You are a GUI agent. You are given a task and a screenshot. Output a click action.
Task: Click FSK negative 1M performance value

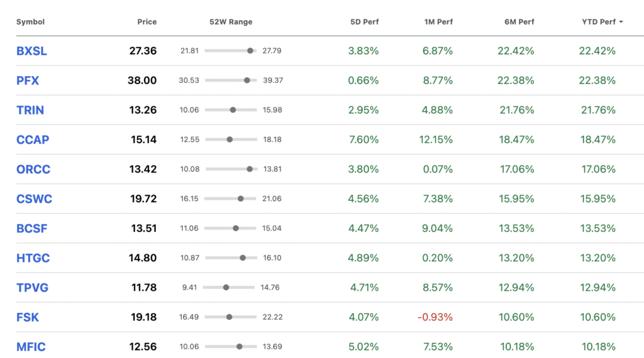[435, 317]
